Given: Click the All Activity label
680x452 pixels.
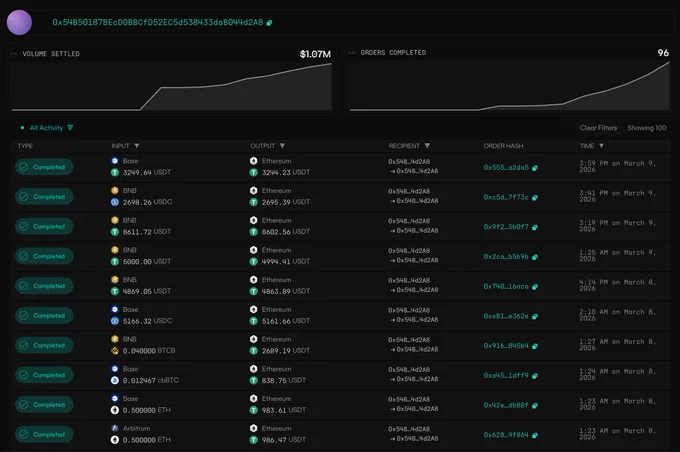Looking at the screenshot, I should pos(46,128).
